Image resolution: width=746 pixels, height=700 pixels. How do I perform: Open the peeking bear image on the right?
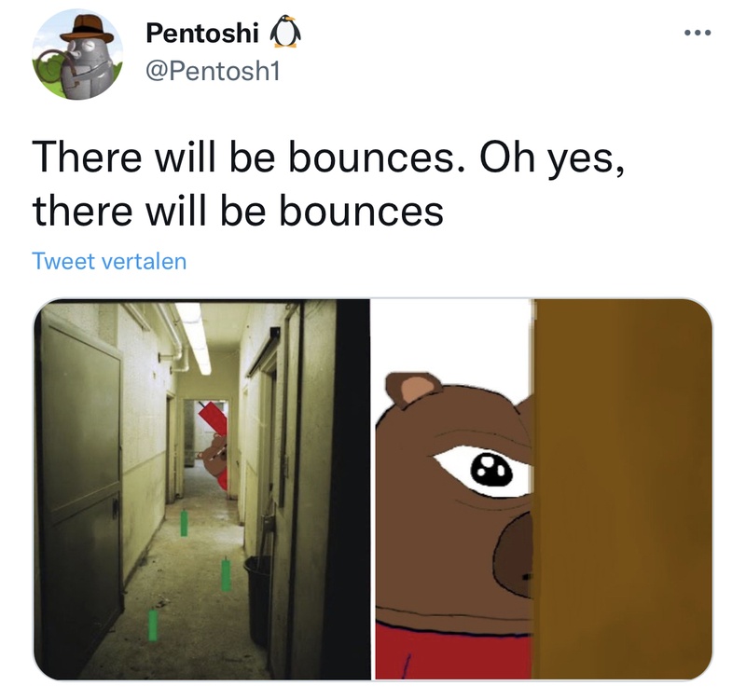click(x=544, y=489)
